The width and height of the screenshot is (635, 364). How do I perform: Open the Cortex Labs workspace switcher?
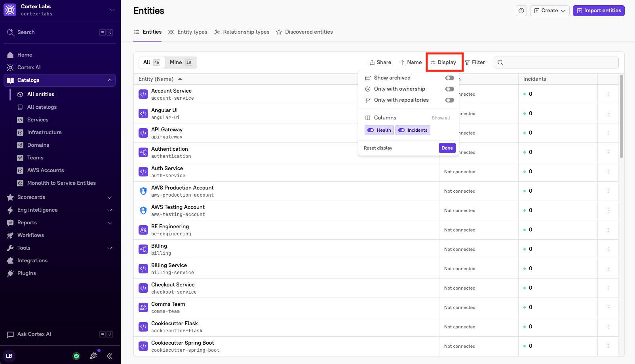click(60, 10)
